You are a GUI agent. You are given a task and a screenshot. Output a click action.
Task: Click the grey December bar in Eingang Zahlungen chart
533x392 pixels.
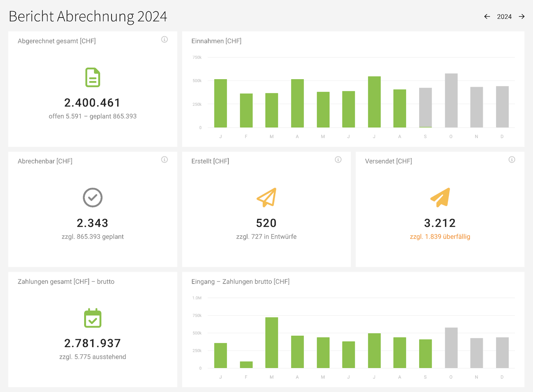click(502, 353)
